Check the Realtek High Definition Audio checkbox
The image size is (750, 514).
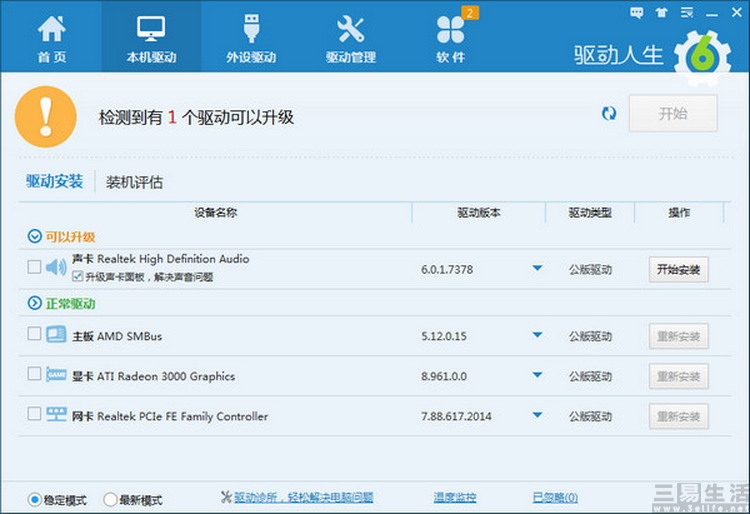click(x=35, y=267)
